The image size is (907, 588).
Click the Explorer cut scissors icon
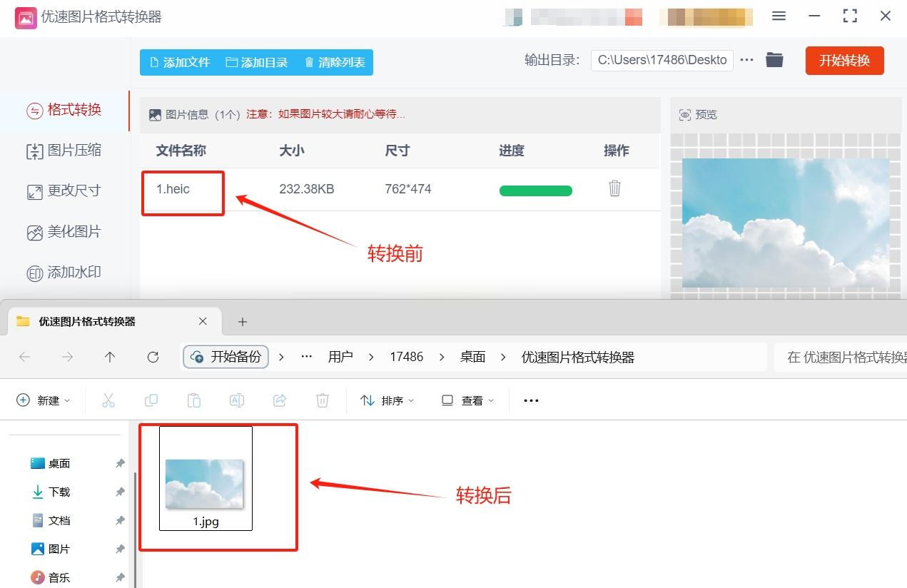[x=108, y=400]
